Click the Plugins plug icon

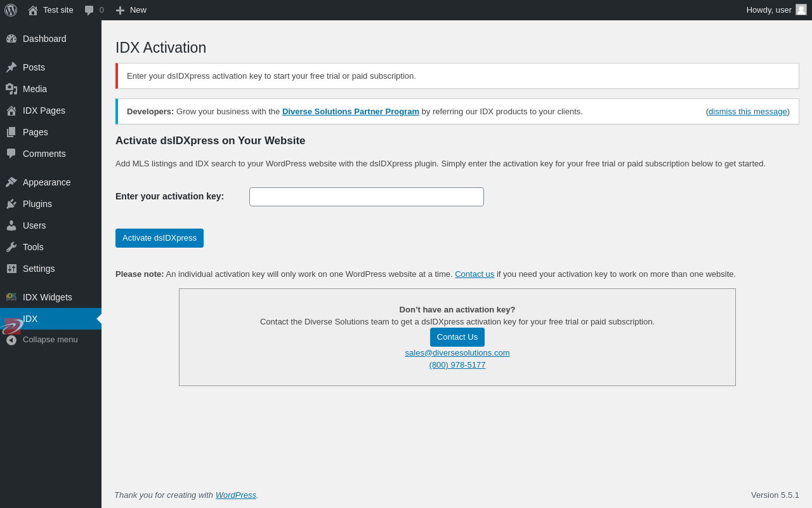pos(11,204)
